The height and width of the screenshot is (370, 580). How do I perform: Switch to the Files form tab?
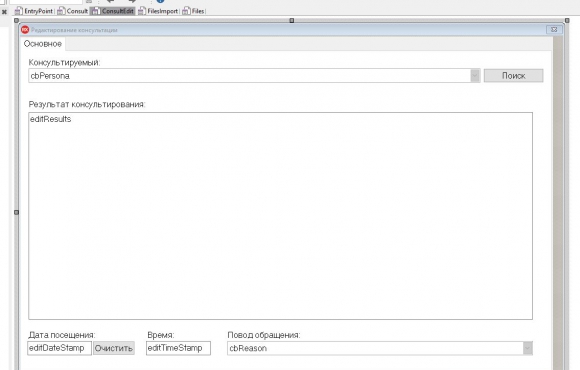193,11
